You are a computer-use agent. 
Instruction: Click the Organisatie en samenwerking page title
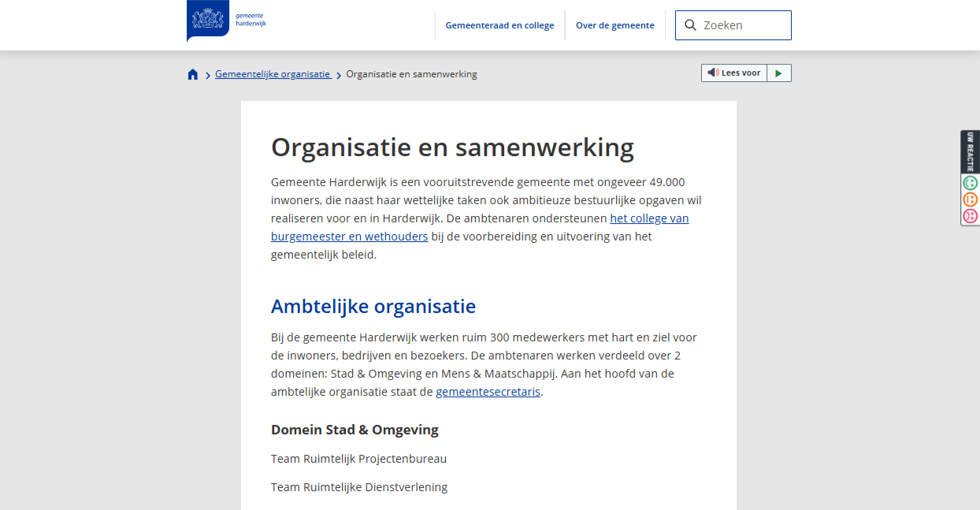pos(452,147)
